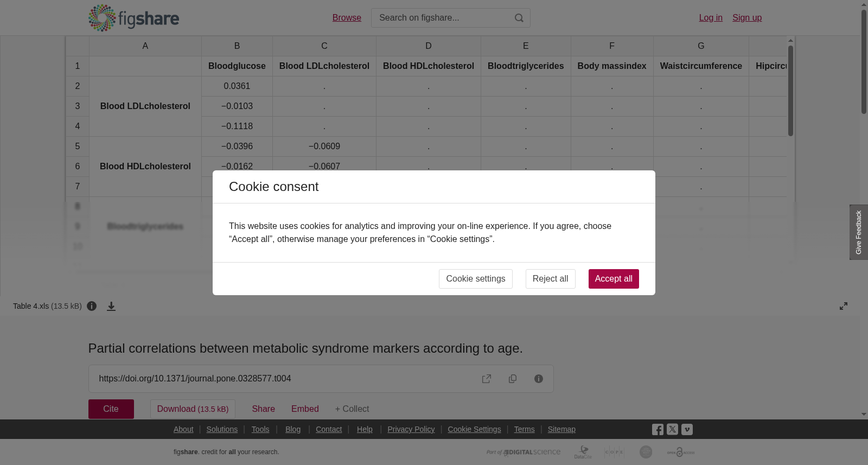Open the Browse link
Image resolution: width=868 pixels, height=465 pixels.
pos(347,18)
